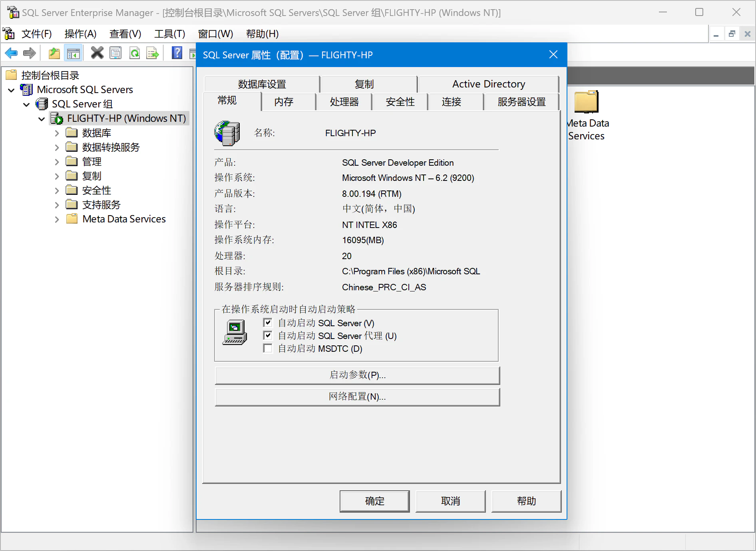Screen dimensions: 756x551
Task: Click the SQL Server 组 server group icon
Action: click(x=42, y=104)
